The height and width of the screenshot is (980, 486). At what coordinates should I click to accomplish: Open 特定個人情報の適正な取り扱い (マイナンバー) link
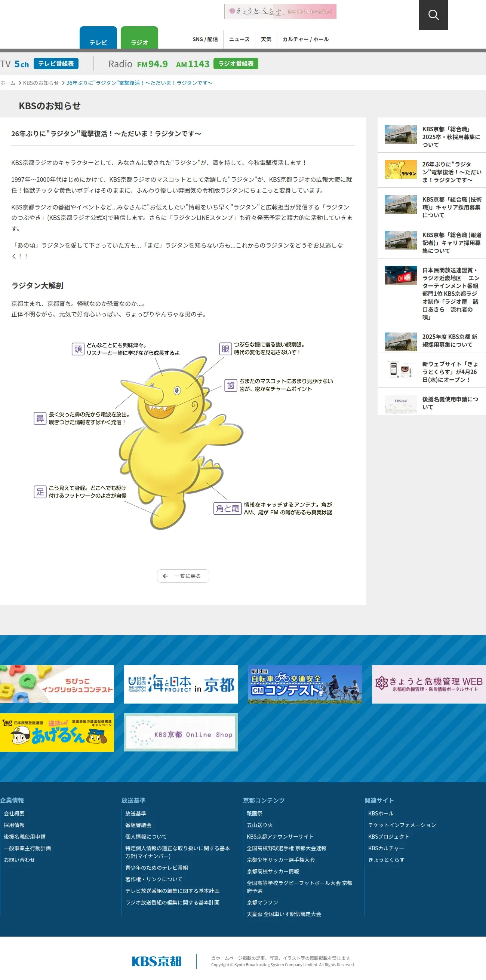point(178,852)
